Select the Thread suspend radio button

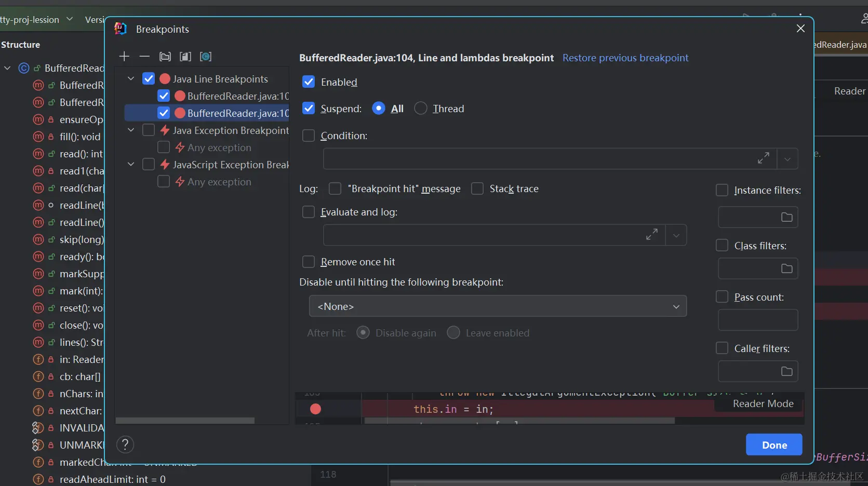[x=421, y=109]
